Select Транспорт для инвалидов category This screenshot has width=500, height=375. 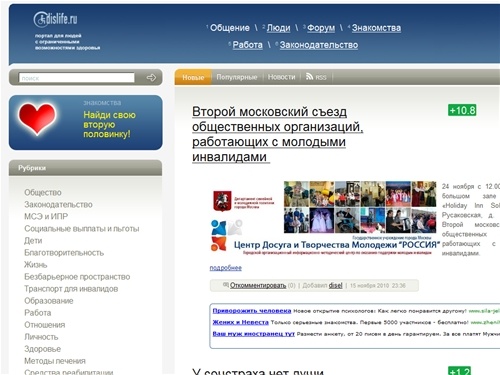click(x=71, y=289)
